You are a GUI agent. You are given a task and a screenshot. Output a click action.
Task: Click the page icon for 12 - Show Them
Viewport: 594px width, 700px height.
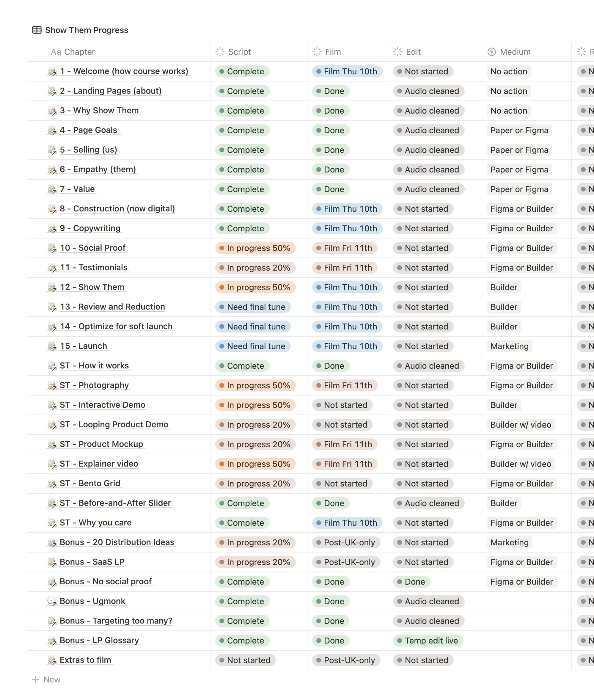[x=52, y=287]
